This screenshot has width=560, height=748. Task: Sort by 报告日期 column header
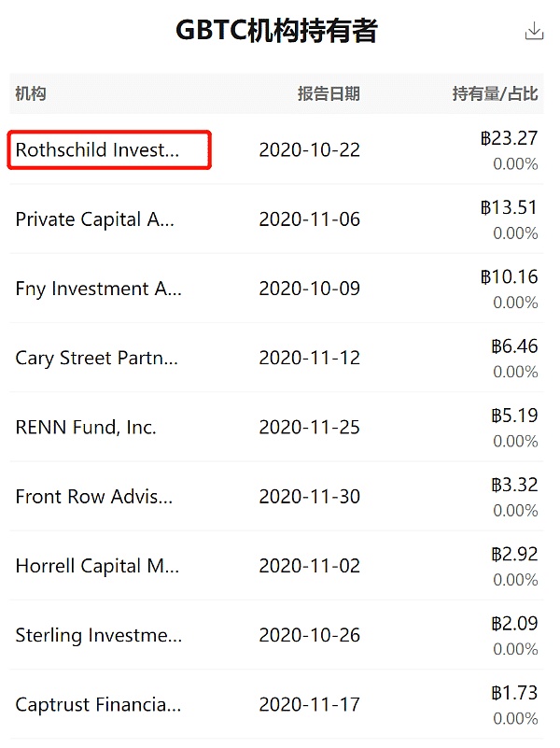pos(329,93)
